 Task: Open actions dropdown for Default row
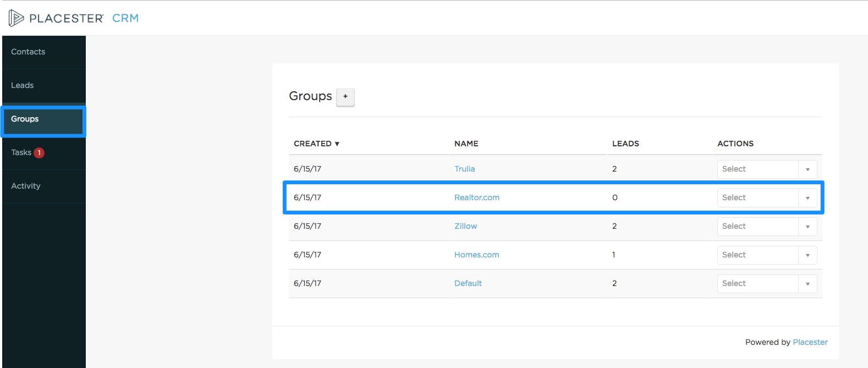tap(767, 284)
